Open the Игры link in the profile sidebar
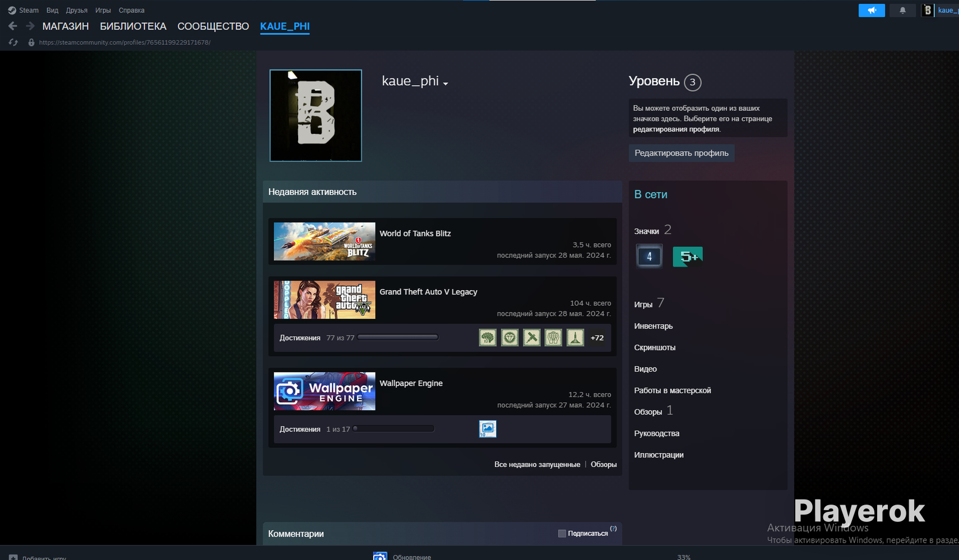Viewport: 959px width, 560px height. [643, 305]
